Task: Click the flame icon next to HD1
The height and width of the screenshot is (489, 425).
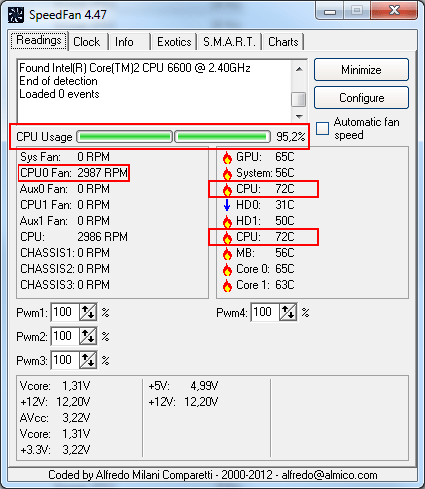Action: [x=227, y=221]
